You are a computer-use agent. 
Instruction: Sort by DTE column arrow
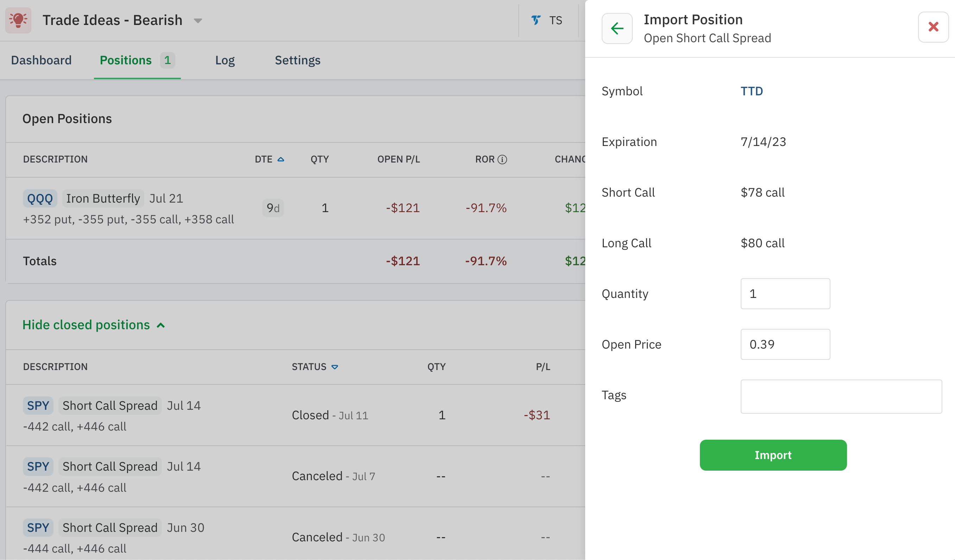(281, 159)
